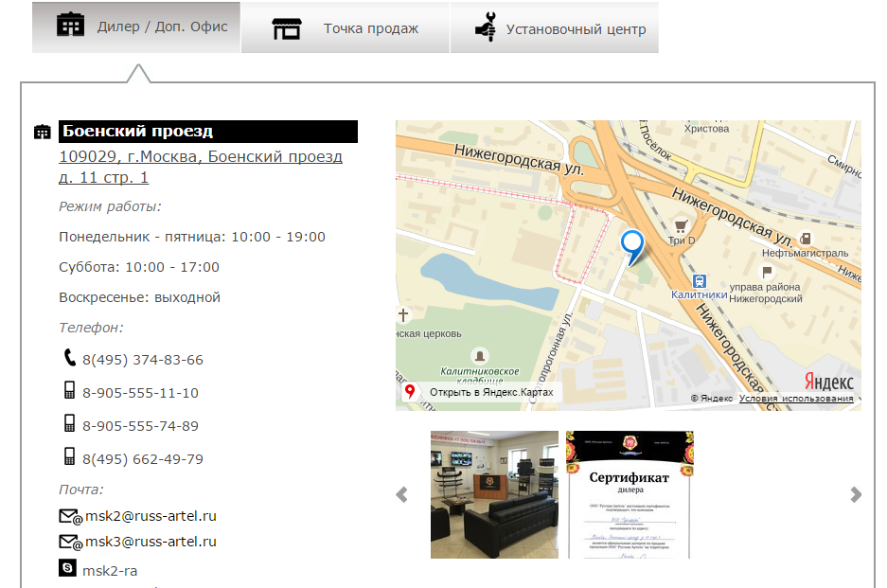Click phone number 8(495) 662-49-79
Image resolution: width=887 pixels, height=588 pixels.
coord(143,459)
